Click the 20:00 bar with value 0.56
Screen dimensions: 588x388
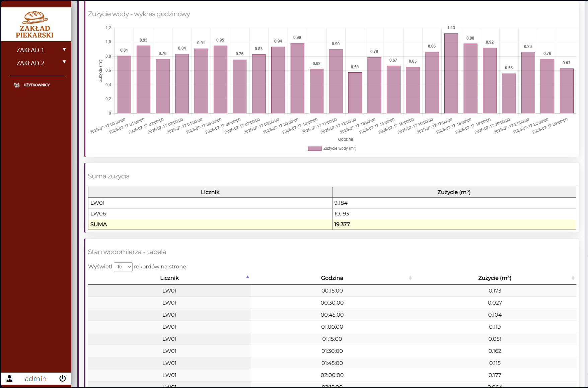tap(509, 94)
